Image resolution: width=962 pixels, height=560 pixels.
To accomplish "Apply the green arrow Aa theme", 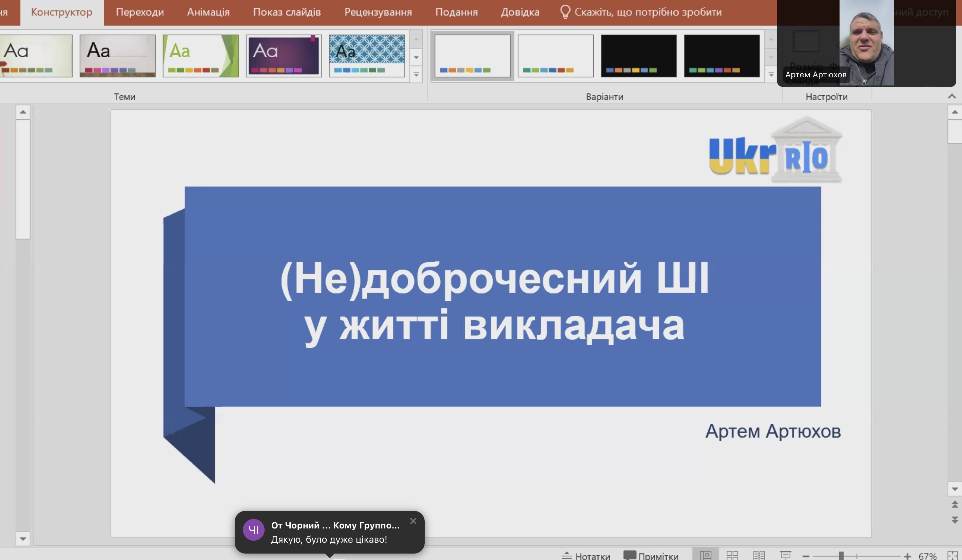I will (x=200, y=56).
